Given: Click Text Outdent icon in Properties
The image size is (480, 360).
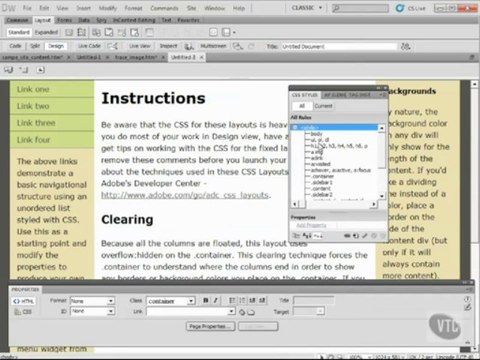Looking at the screenshot, I should 252,301.
